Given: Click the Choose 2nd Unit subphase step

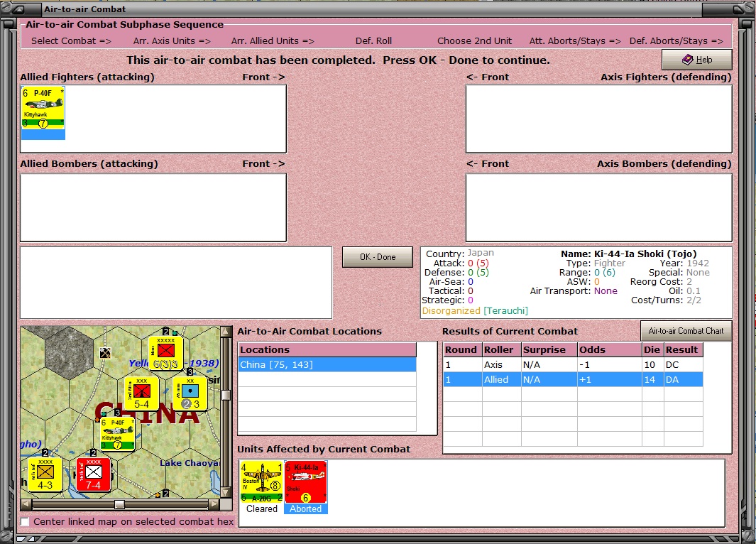Looking at the screenshot, I should click(474, 41).
